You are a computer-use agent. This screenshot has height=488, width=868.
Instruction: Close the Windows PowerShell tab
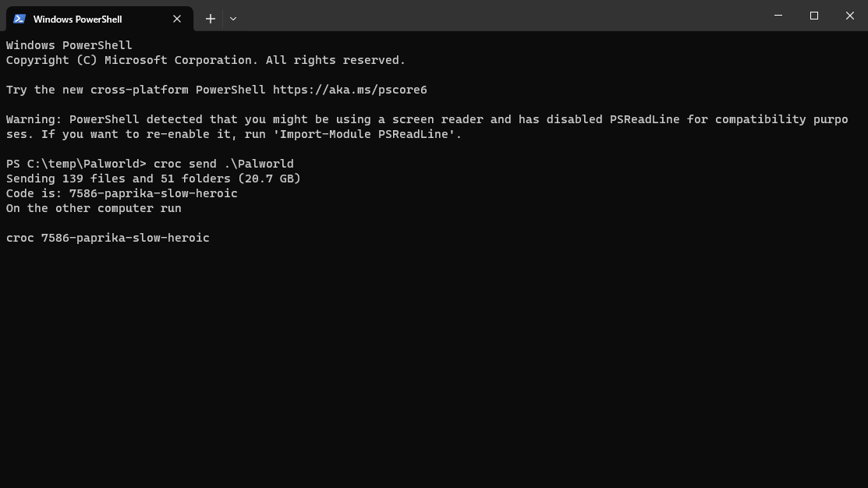click(177, 19)
